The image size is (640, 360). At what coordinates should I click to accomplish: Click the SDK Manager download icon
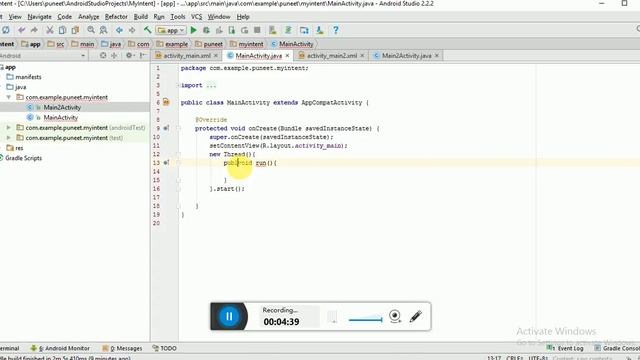pos(320,30)
